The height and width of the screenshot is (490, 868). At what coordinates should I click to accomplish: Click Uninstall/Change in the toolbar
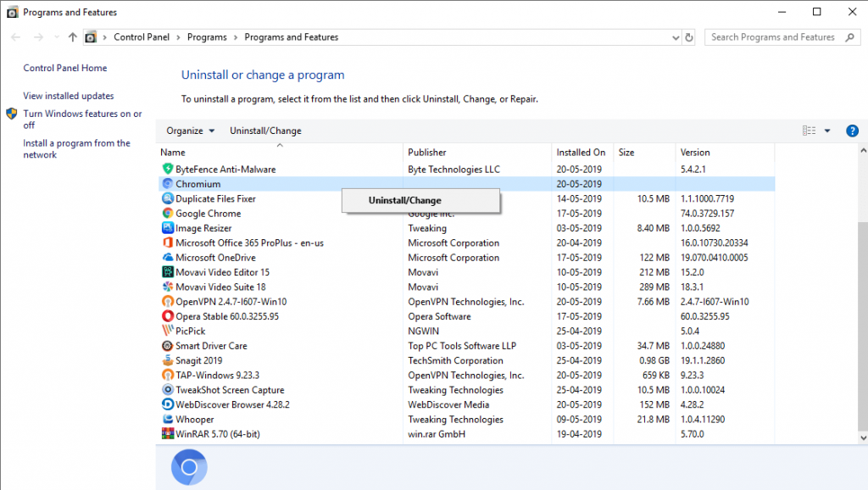[x=265, y=131]
